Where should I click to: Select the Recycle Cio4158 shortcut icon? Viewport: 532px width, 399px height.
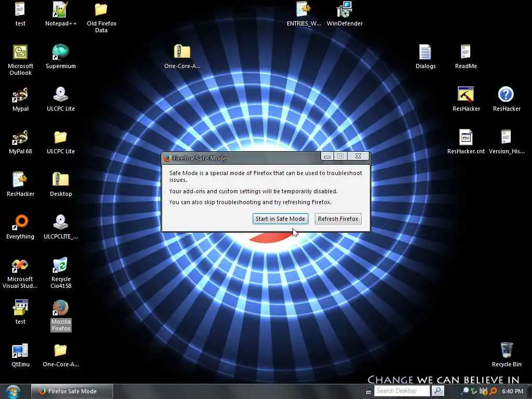click(61, 273)
